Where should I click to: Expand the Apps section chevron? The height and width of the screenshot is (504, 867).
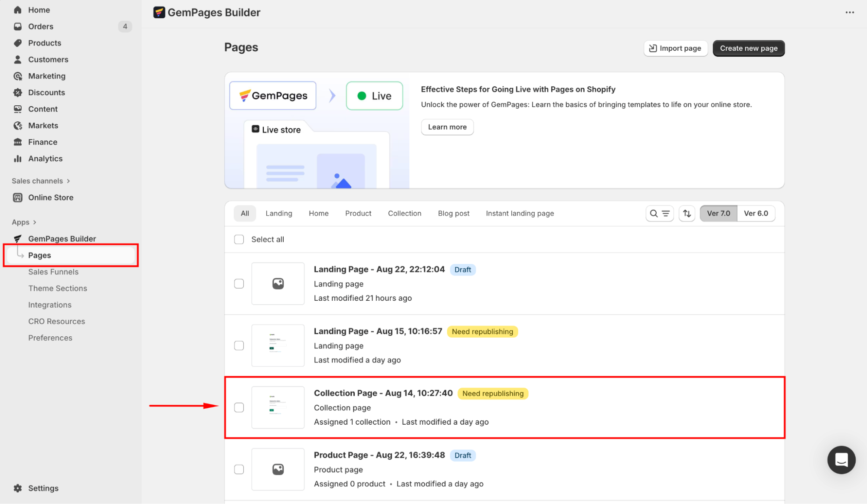pos(35,222)
